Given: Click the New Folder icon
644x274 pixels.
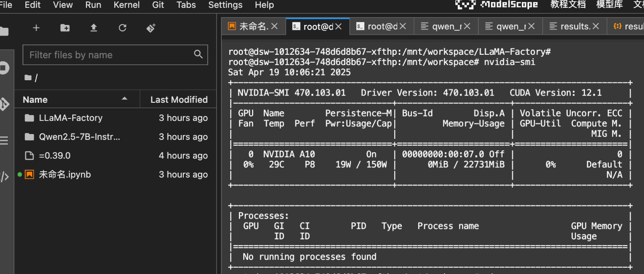Looking at the screenshot, I should [x=65, y=28].
